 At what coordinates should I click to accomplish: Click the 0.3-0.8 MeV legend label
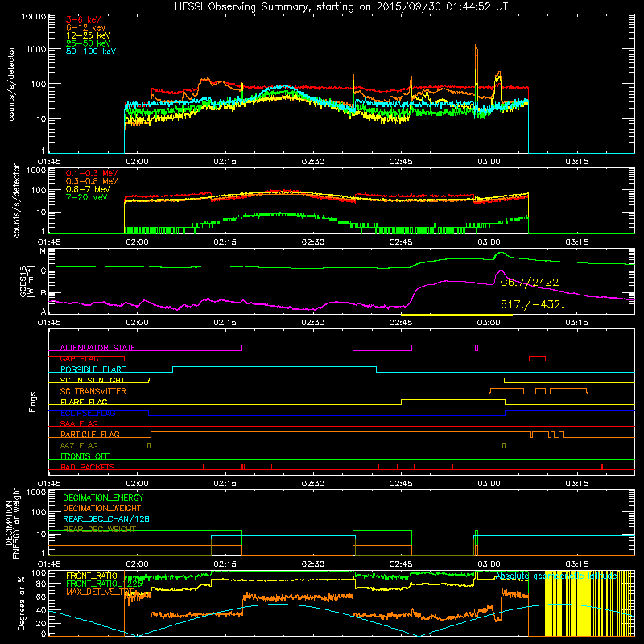tap(92, 181)
